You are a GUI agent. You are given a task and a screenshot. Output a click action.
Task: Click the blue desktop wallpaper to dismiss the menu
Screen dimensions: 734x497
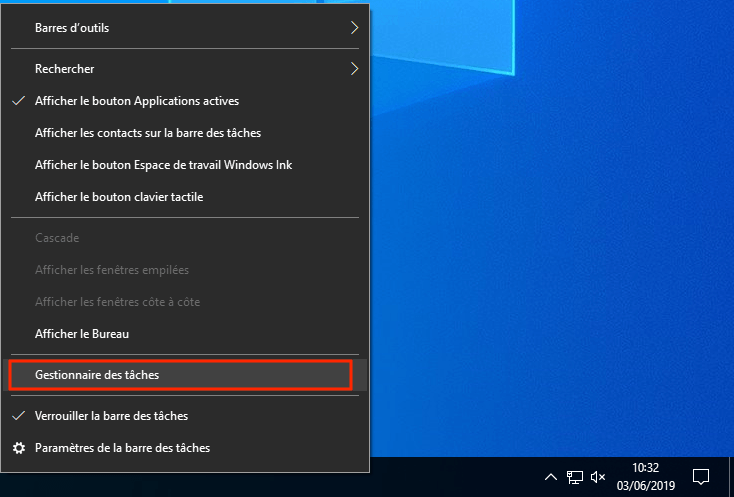point(560,250)
